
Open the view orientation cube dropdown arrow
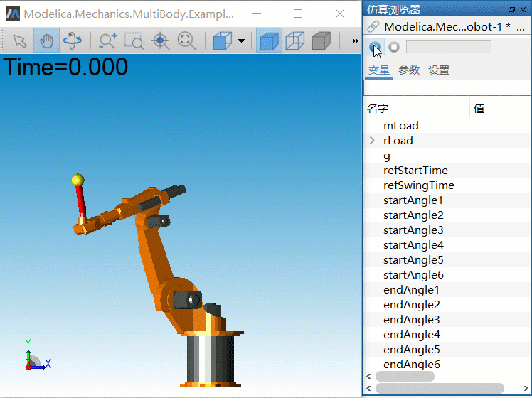[x=242, y=41]
